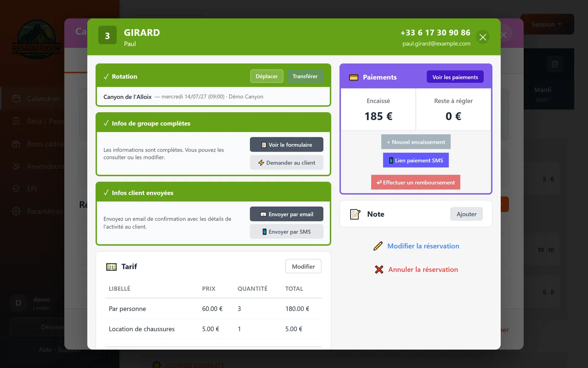Click the notepad icon beside Note
Screen dimensions: 588x368
point(355,214)
